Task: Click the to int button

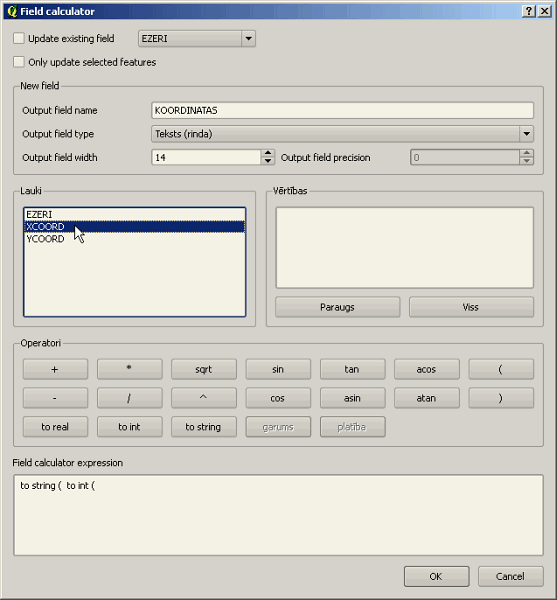Action: pyautogui.click(x=129, y=427)
